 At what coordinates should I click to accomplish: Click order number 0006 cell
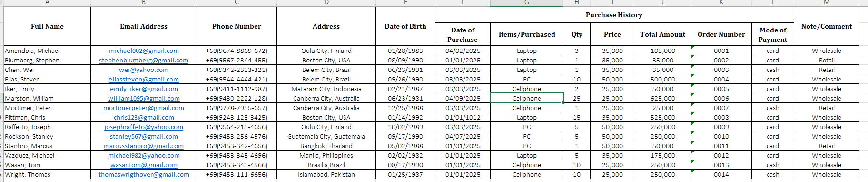click(721, 98)
